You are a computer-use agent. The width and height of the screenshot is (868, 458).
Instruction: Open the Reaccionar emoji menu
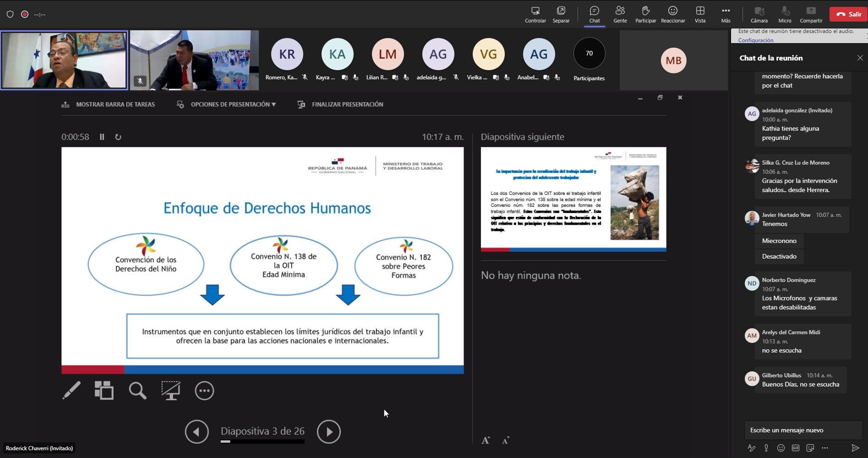[x=673, y=14]
